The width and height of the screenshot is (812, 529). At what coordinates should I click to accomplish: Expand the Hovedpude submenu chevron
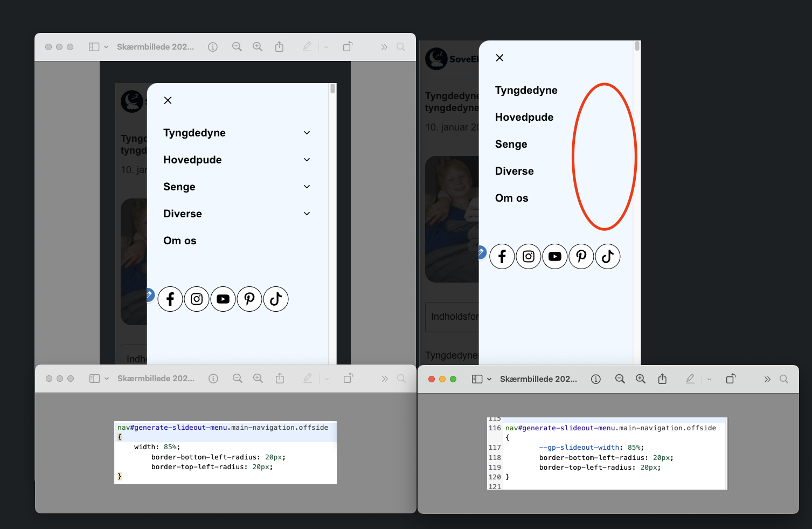(307, 160)
